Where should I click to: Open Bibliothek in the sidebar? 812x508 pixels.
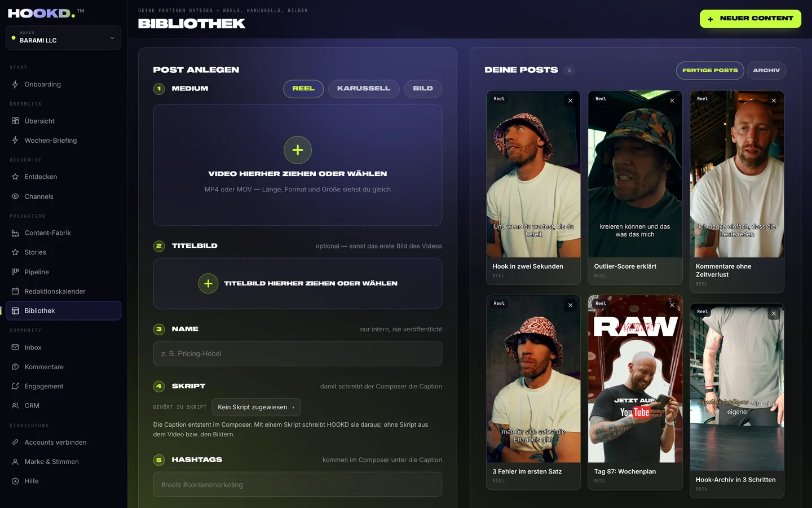click(x=64, y=311)
